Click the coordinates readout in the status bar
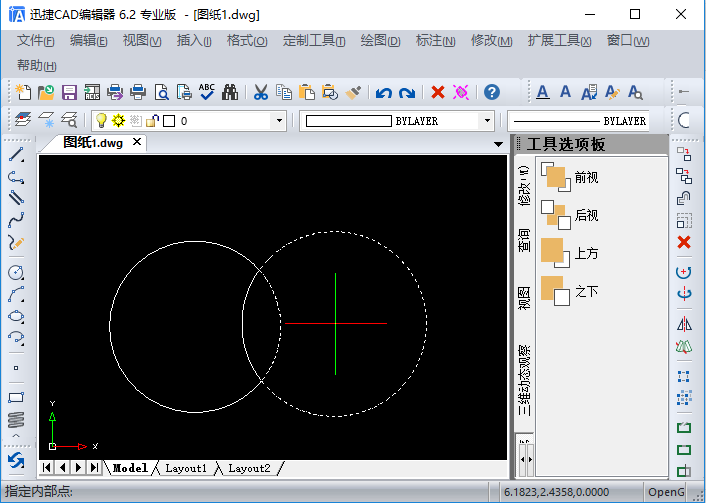The width and height of the screenshot is (706, 503). pyautogui.click(x=557, y=492)
